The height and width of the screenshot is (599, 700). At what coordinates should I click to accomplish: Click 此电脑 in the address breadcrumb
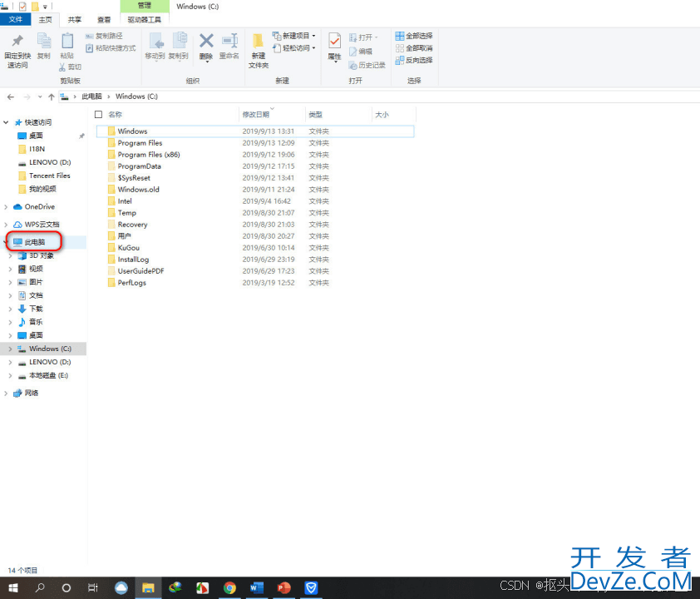click(92, 97)
